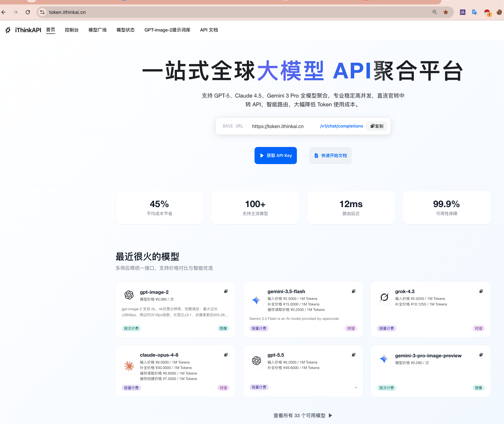Open the gpt-5.5 model title

276,355
